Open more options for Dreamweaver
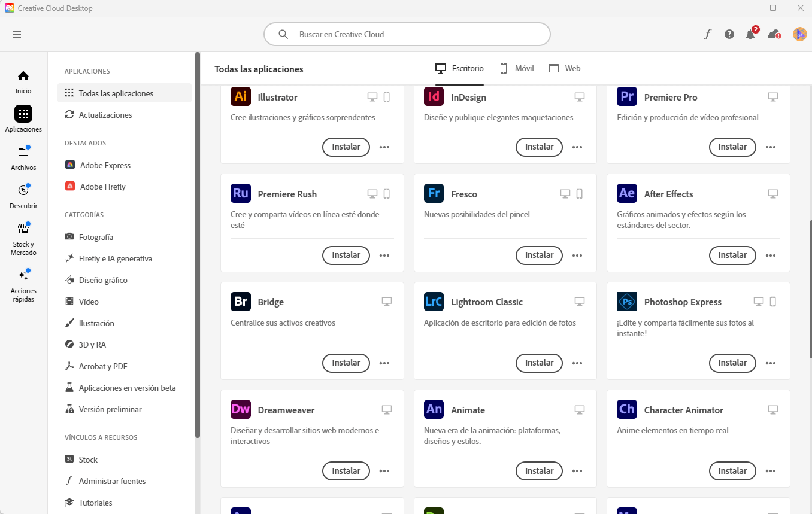 click(384, 472)
